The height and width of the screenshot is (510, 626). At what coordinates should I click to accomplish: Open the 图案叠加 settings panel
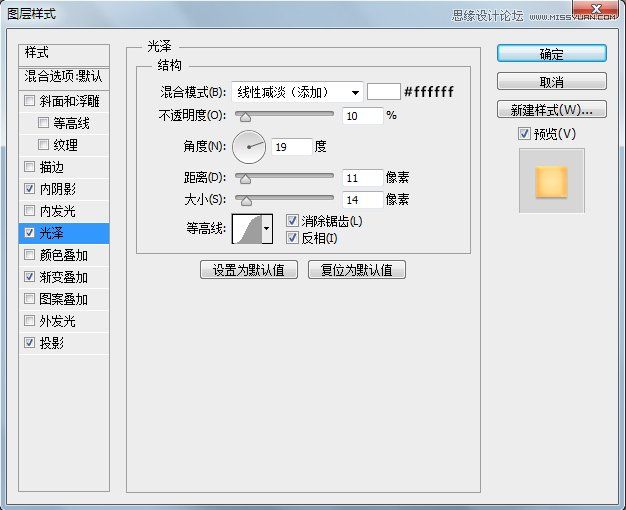pyautogui.click(x=63, y=299)
